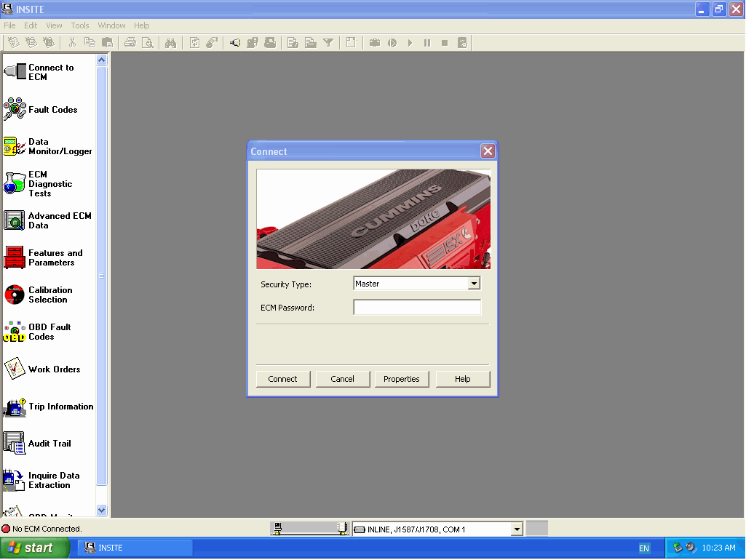The width and height of the screenshot is (746, 560).
Task: Click the Trip Information icon
Action: click(15, 407)
